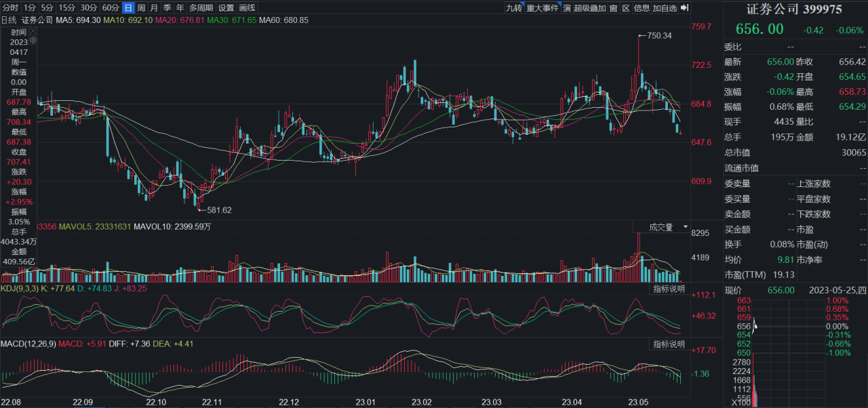Image resolution: width=868 pixels, height=408 pixels.
Task: Select the 1分 one-minute period
Action: (x=29, y=8)
